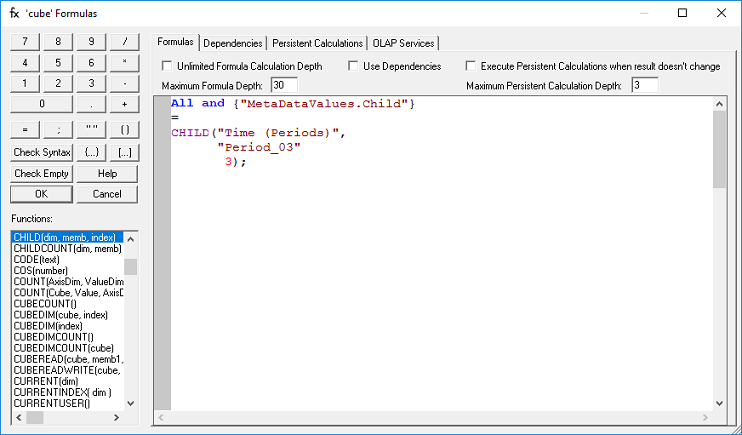Click functions list scroll up arrow

coord(131,239)
